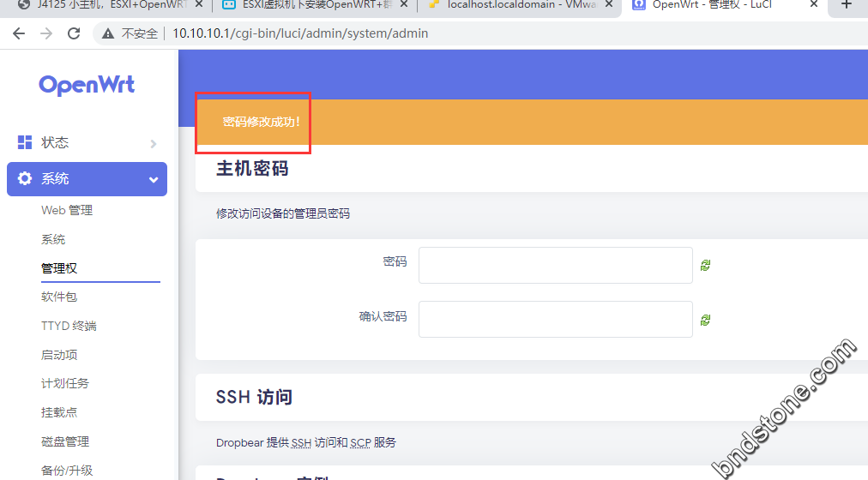Close the localhost.localdomain VMware tab
868x480 pixels.
coord(609,4)
